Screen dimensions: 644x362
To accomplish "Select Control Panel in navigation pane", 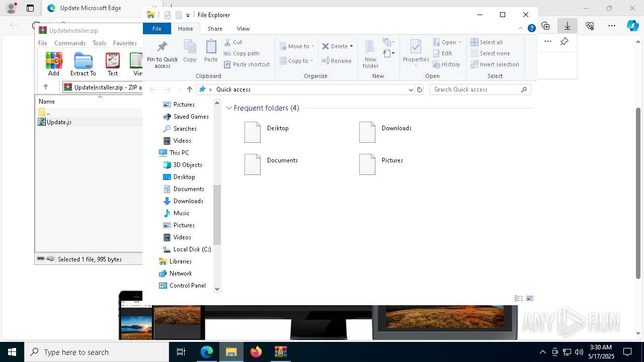I will 182,286.
